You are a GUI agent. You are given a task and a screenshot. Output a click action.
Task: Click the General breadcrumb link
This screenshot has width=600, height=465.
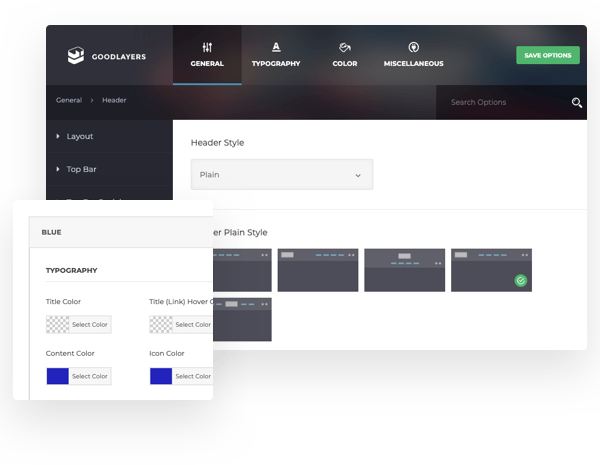tap(68, 101)
